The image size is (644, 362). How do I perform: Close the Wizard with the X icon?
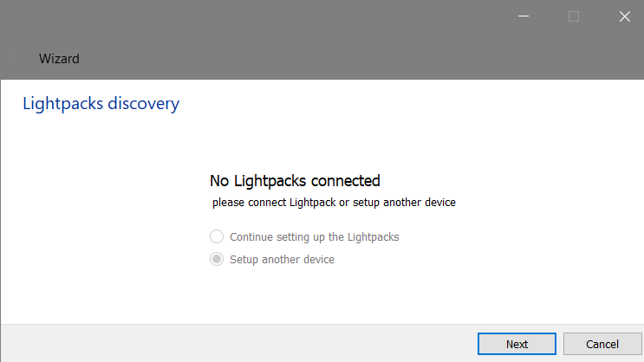coord(624,16)
